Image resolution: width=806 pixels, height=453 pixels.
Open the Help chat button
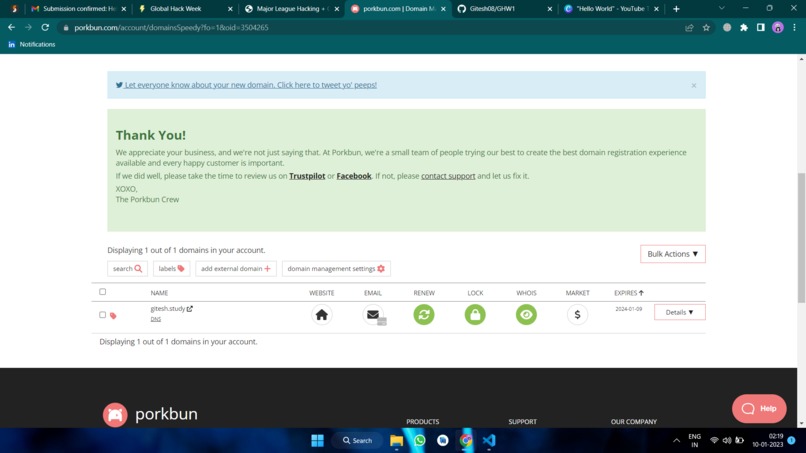[x=759, y=408]
